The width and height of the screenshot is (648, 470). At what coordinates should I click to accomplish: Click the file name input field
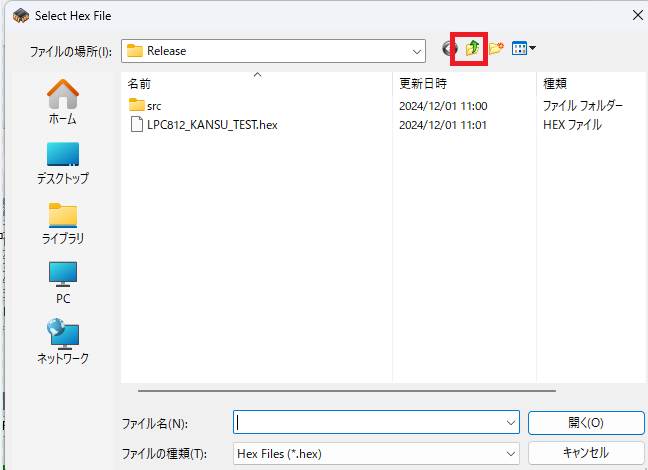click(x=368, y=422)
